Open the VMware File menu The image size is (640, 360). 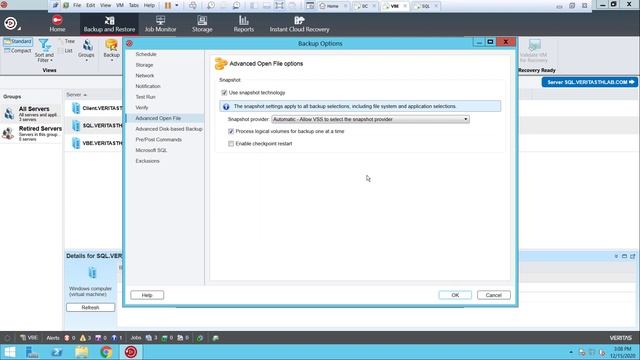(77, 5)
